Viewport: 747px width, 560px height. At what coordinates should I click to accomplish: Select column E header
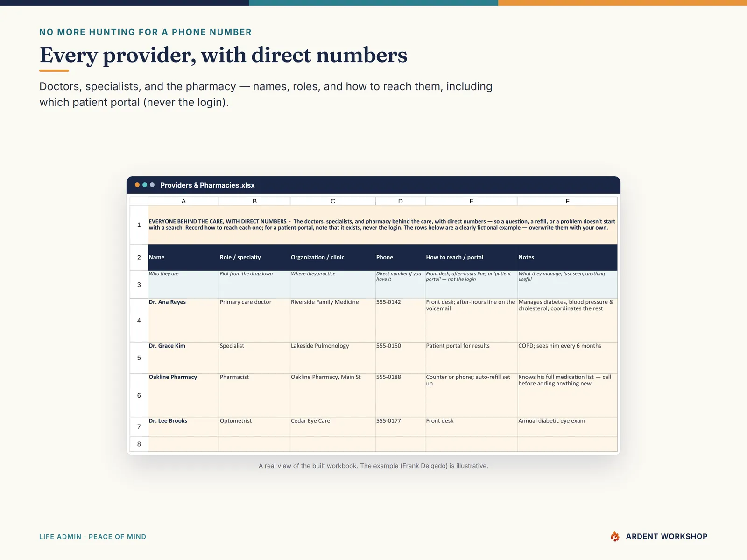click(x=472, y=201)
